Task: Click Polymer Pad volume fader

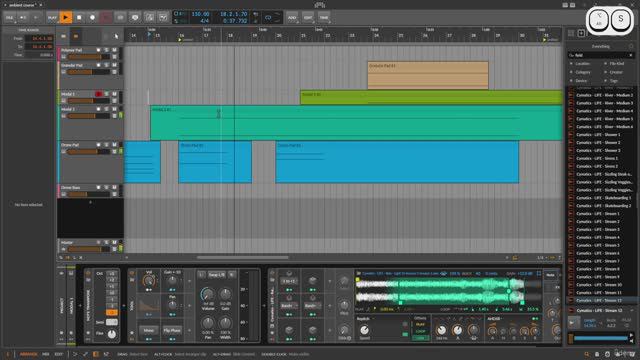Action: [x=89, y=57]
